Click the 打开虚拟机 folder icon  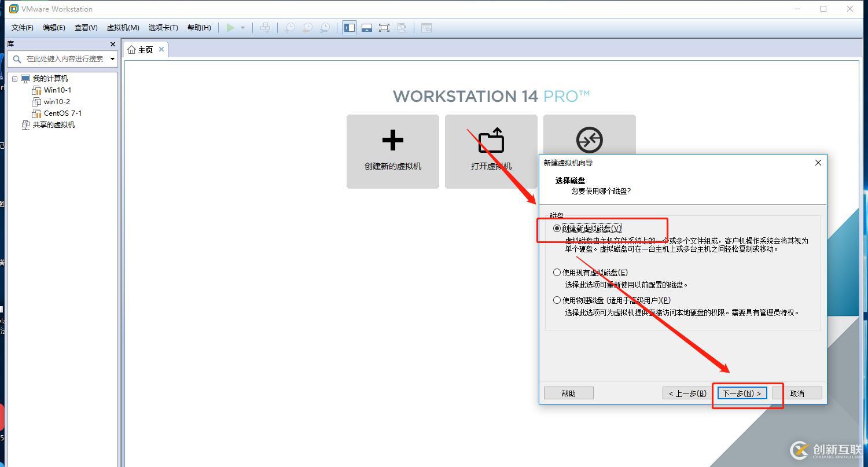491,140
